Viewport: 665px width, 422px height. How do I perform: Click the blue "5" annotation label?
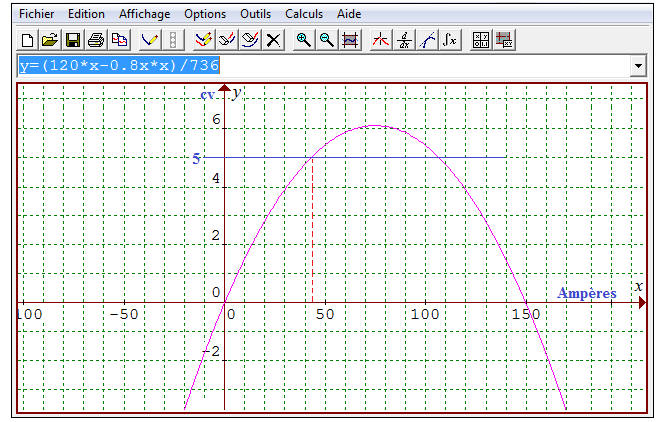(196, 158)
